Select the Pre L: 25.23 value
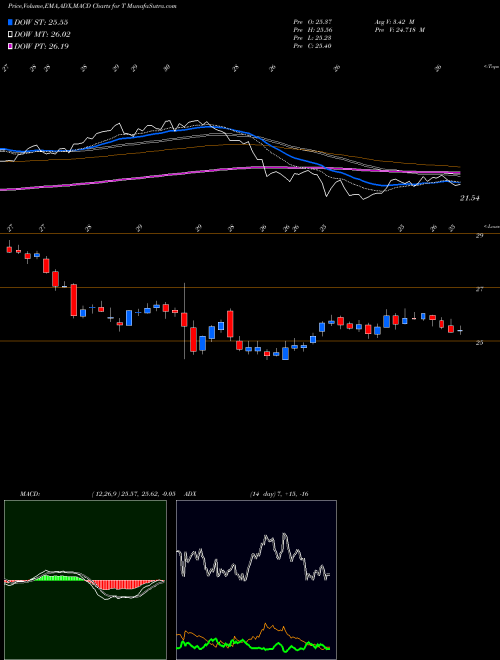 coord(313,38)
